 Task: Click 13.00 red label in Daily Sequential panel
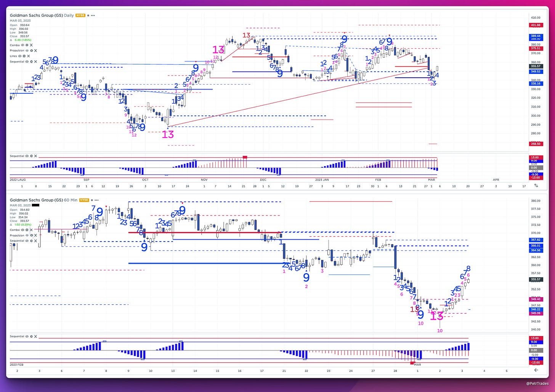[535, 157]
